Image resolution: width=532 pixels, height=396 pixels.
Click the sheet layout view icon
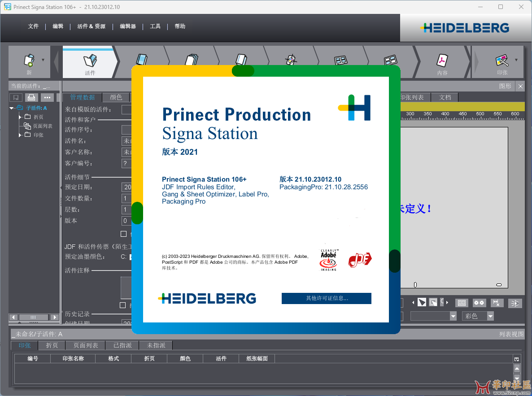[462, 303]
